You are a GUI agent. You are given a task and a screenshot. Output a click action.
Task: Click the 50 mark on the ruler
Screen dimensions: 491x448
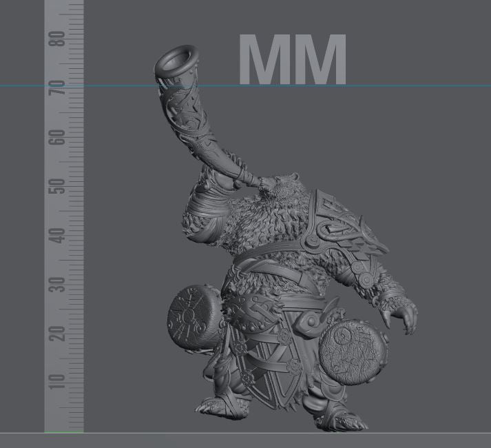point(61,186)
